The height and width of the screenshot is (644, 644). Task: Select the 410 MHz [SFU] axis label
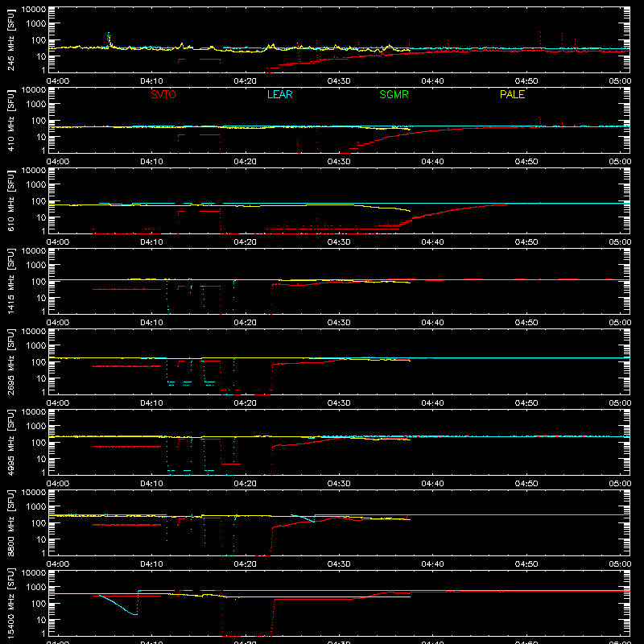(x=11, y=120)
